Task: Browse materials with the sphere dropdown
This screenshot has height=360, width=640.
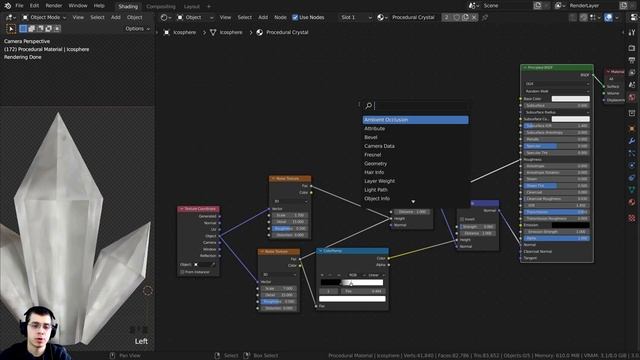Action: (382, 18)
